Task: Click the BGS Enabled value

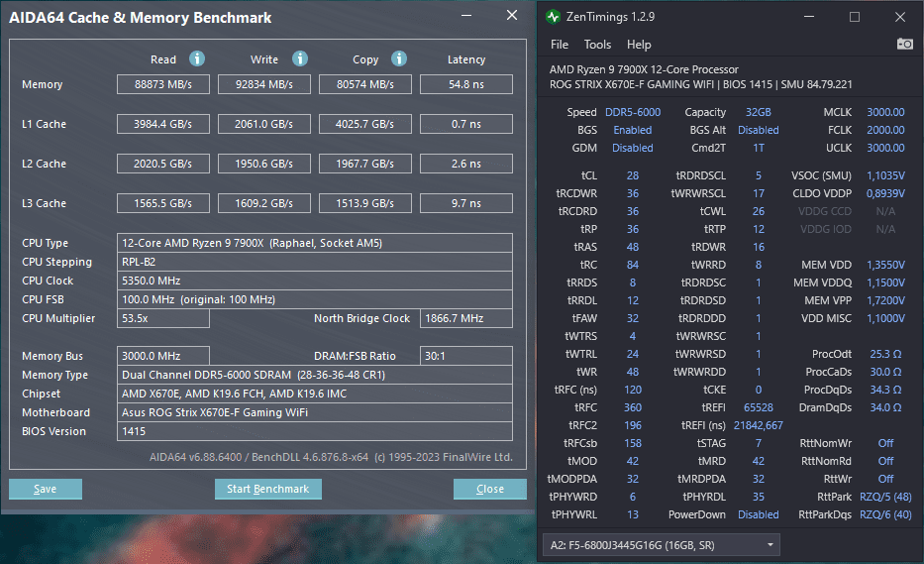Action: [632, 130]
